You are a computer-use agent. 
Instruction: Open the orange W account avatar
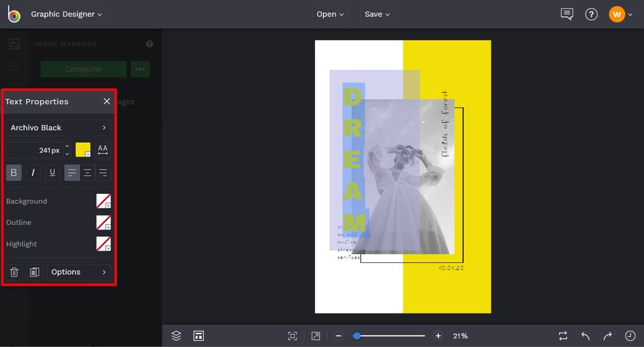pos(617,14)
